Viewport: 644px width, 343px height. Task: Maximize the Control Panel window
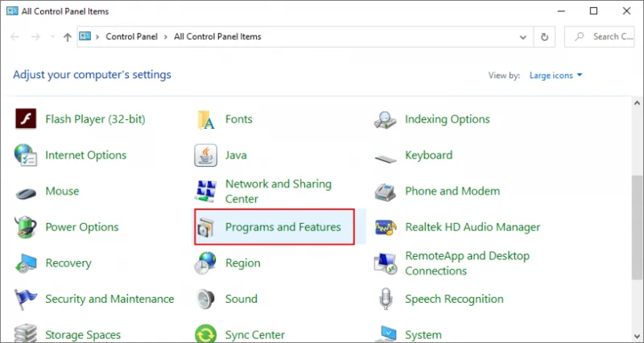(593, 11)
